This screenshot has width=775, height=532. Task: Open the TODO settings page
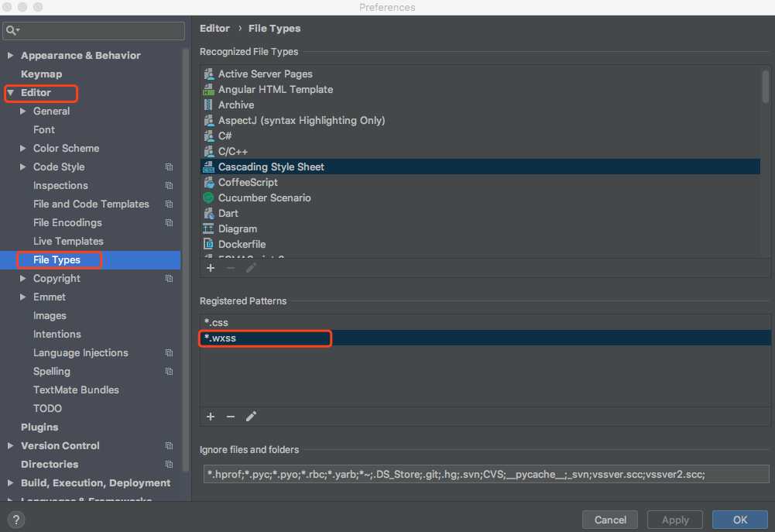47,408
